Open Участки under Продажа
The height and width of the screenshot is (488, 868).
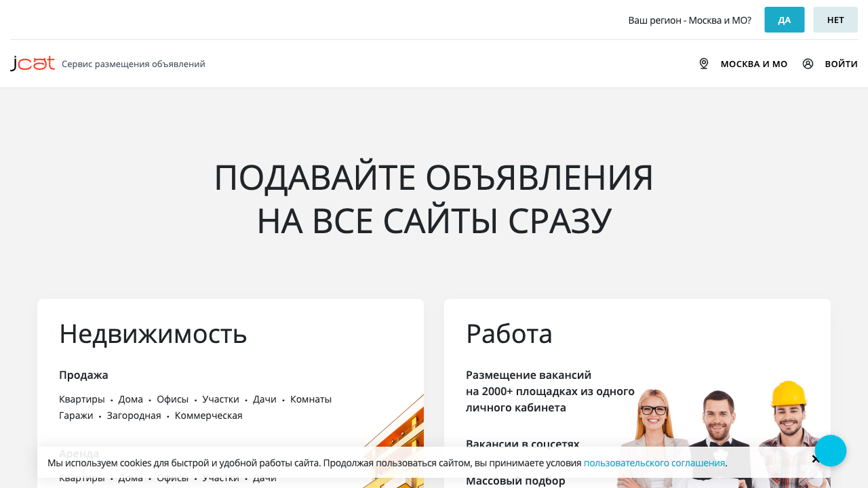click(x=221, y=399)
